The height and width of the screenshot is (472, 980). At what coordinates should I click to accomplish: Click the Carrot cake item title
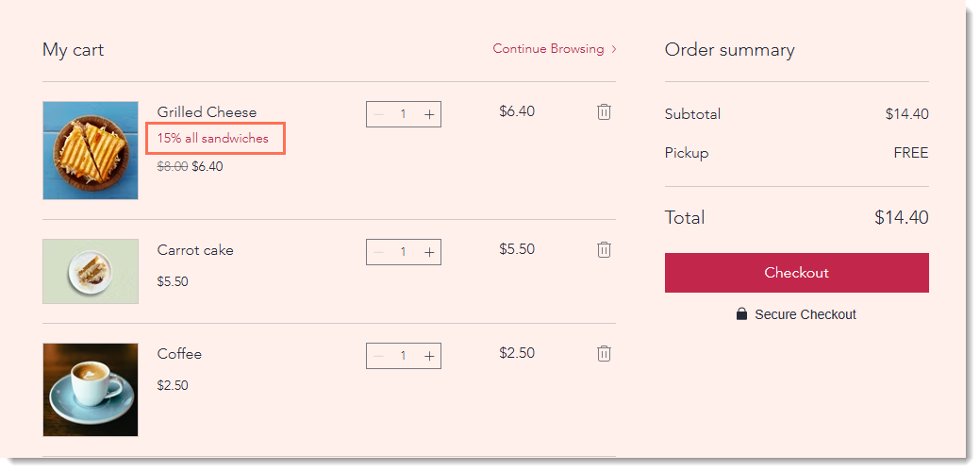(195, 250)
